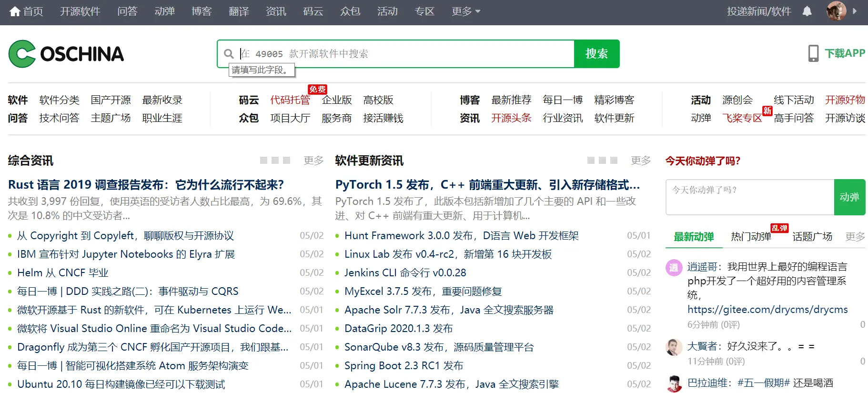The height and width of the screenshot is (393, 868).
Task: Click 更多 beside 话题广场 tab
Action: pyautogui.click(x=855, y=237)
